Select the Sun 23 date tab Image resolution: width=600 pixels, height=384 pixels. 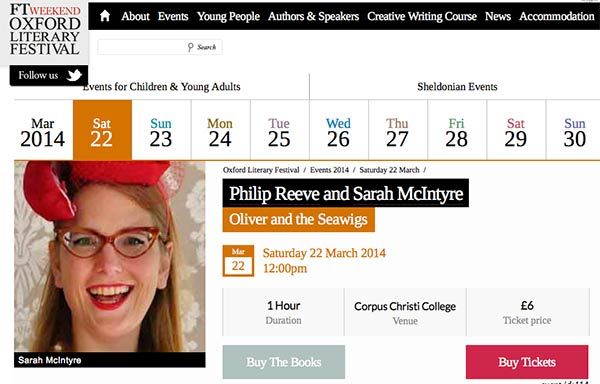pos(161,130)
